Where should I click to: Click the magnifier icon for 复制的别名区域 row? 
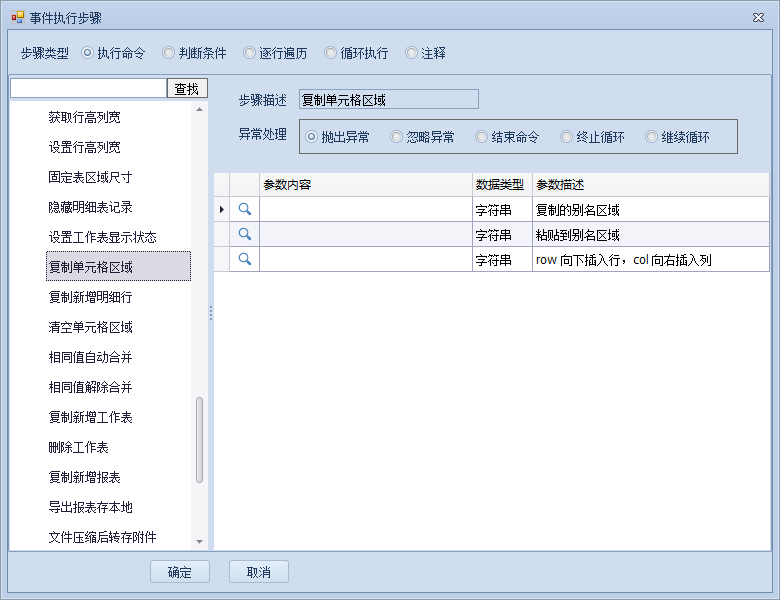pyautogui.click(x=244, y=209)
